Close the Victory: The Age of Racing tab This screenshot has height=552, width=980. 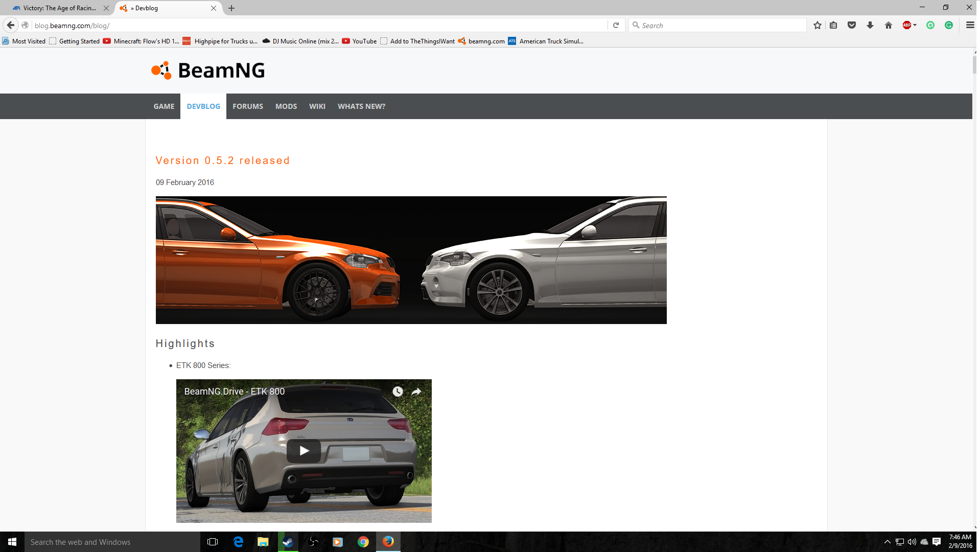click(x=106, y=8)
